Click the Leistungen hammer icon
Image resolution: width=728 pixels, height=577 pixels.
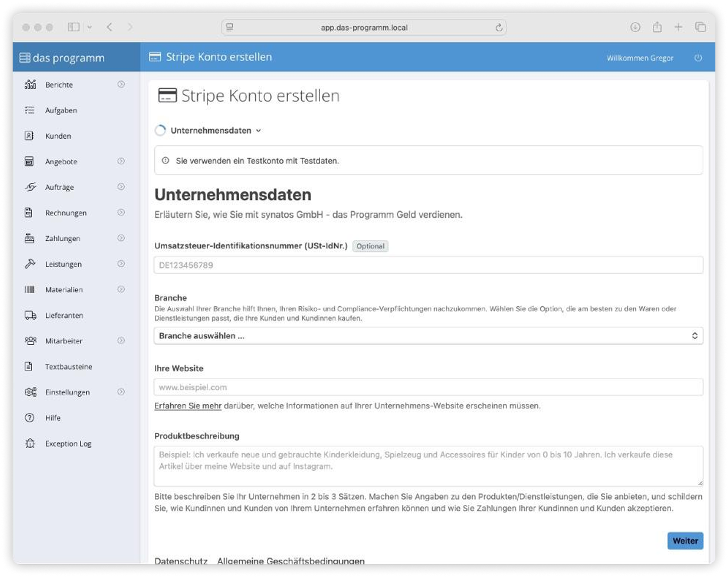point(30,264)
